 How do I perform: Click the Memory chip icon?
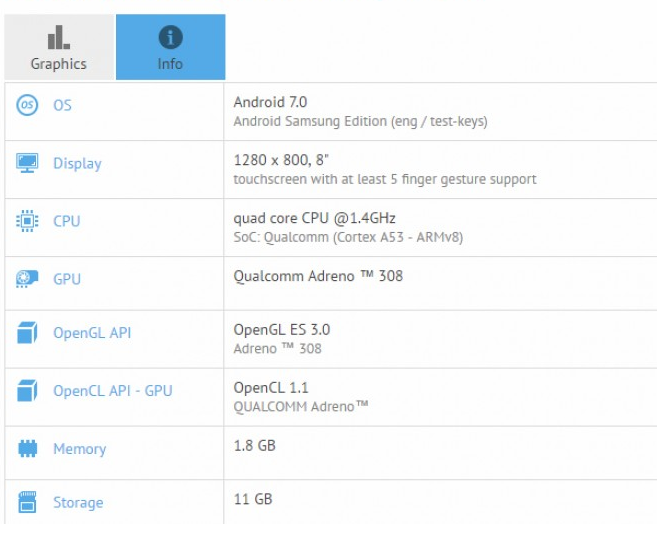[x=28, y=448]
